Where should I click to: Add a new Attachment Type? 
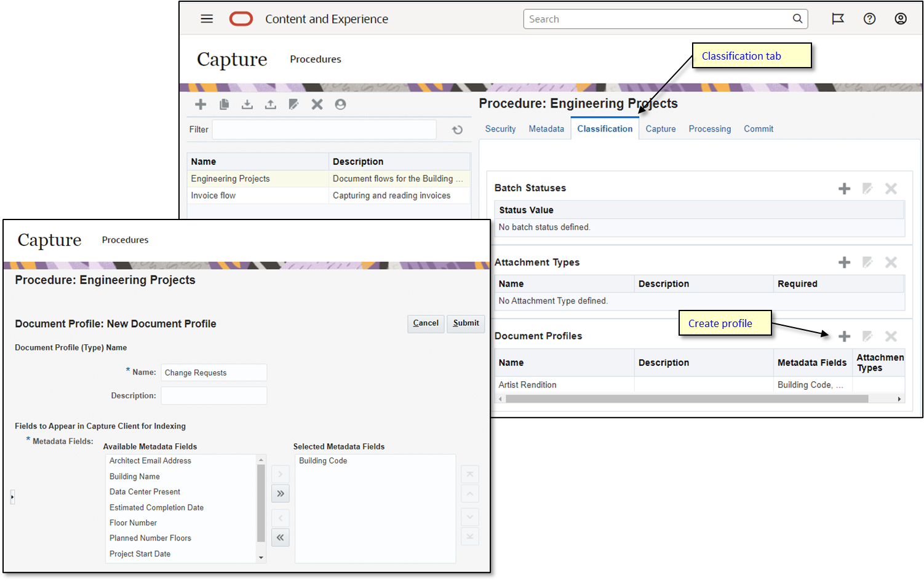tap(843, 262)
